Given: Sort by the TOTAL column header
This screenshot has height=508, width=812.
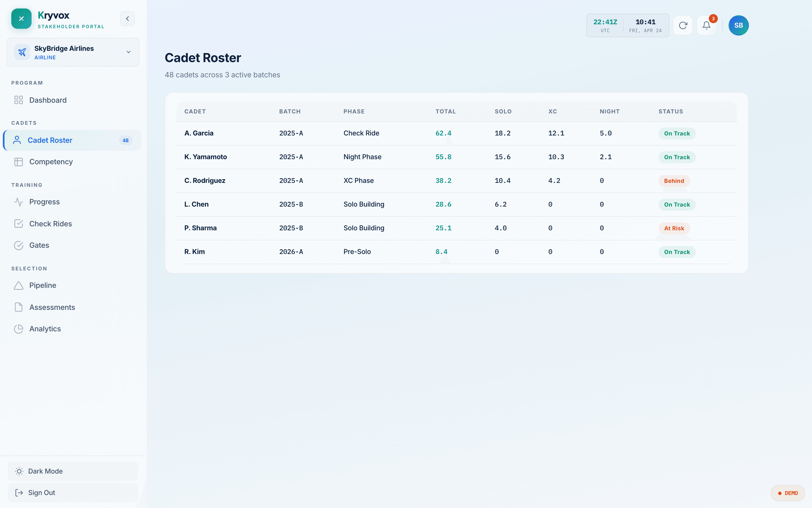Looking at the screenshot, I should click(445, 111).
